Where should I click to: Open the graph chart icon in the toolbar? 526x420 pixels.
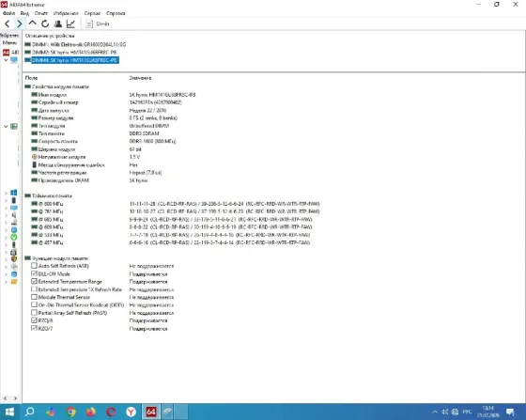[70, 23]
